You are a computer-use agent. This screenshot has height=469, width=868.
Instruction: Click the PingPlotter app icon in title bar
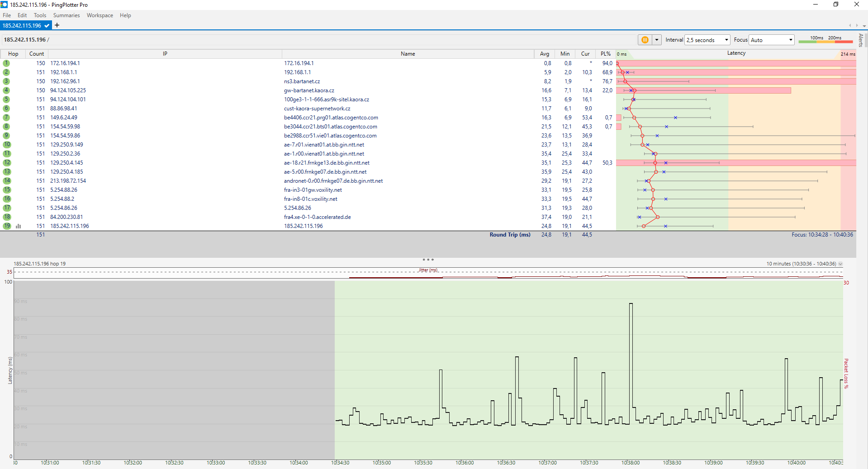pos(4,5)
